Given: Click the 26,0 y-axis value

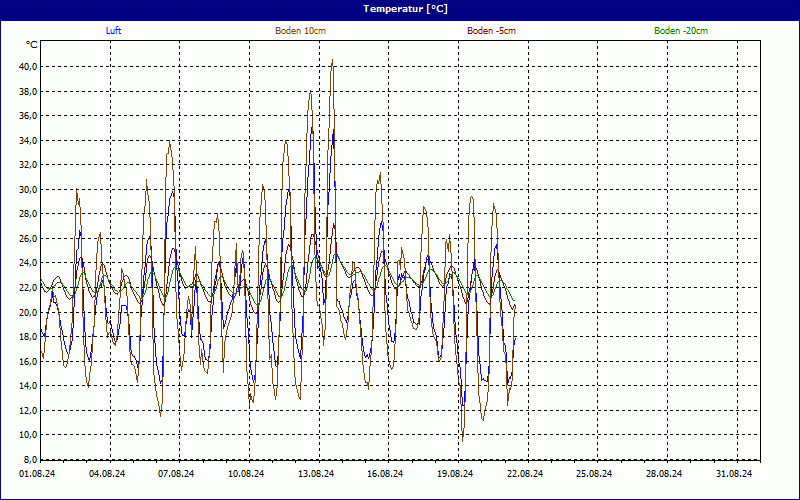Looking at the screenshot, I should pyautogui.click(x=28, y=238).
